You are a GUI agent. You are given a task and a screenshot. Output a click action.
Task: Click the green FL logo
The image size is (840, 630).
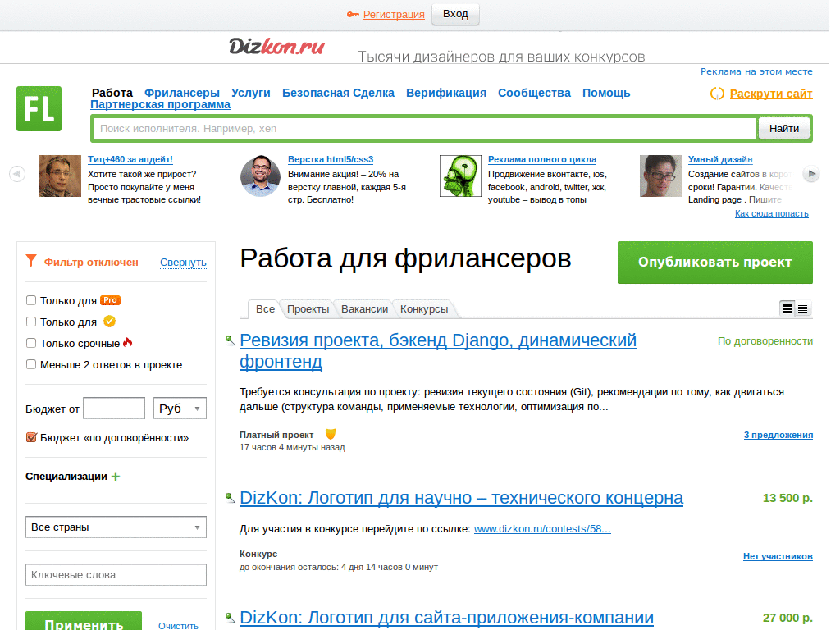pyautogui.click(x=39, y=109)
